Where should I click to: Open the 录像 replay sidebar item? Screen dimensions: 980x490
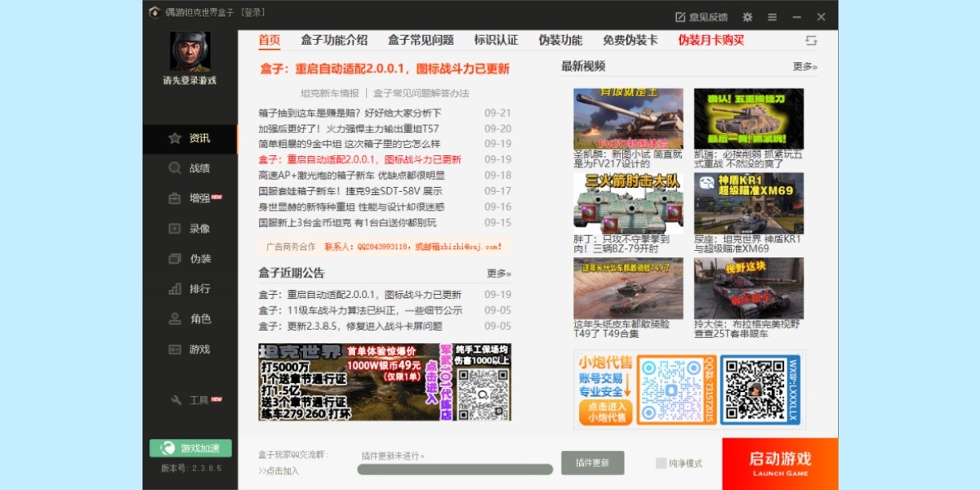tap(190, 229)
